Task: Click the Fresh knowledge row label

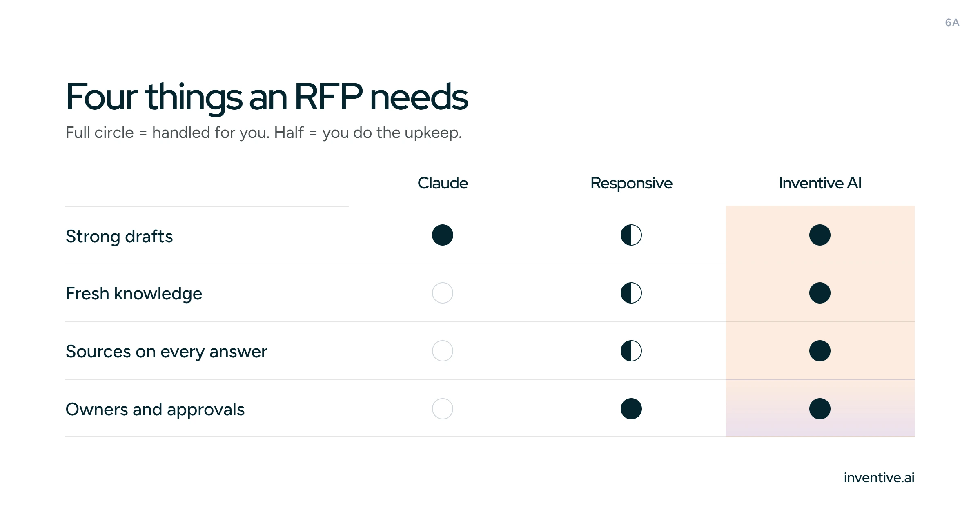Action: (x=134, y=294)
